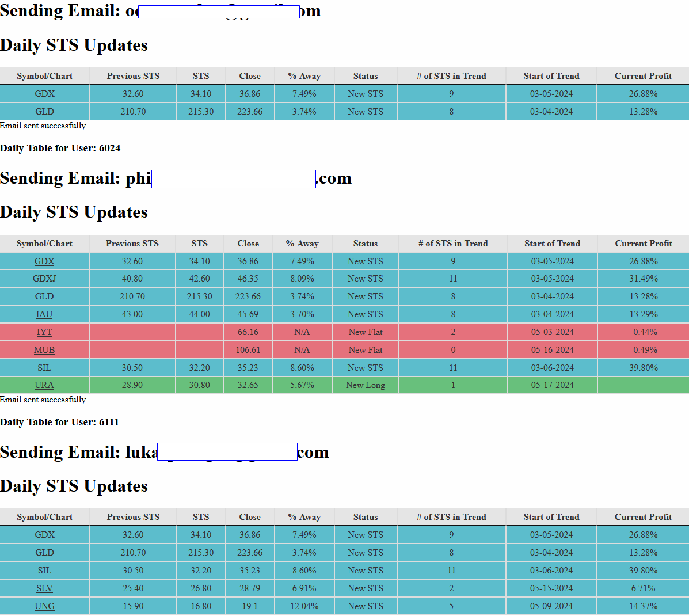Click 'Daily Table for User: 6024' text

point(60,148)
